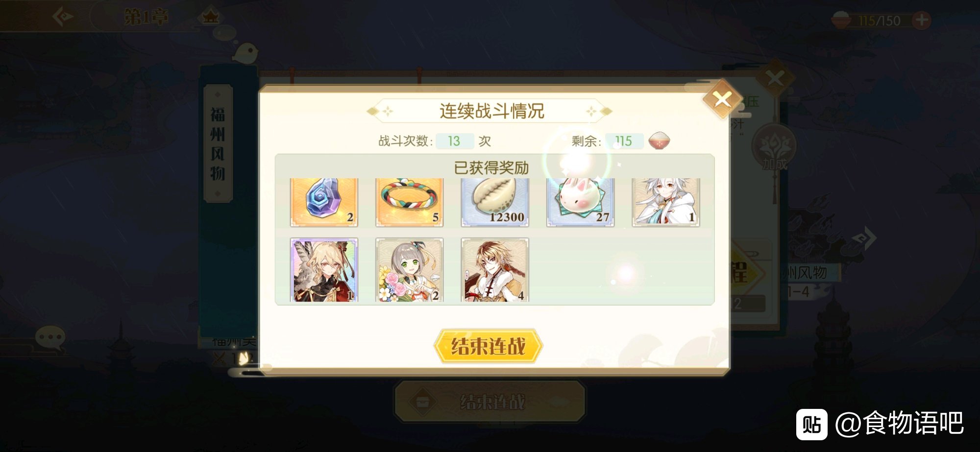Click the rice bowl stamina icon in dialog
The image size is (980, 452).
[x=659, y=141]
